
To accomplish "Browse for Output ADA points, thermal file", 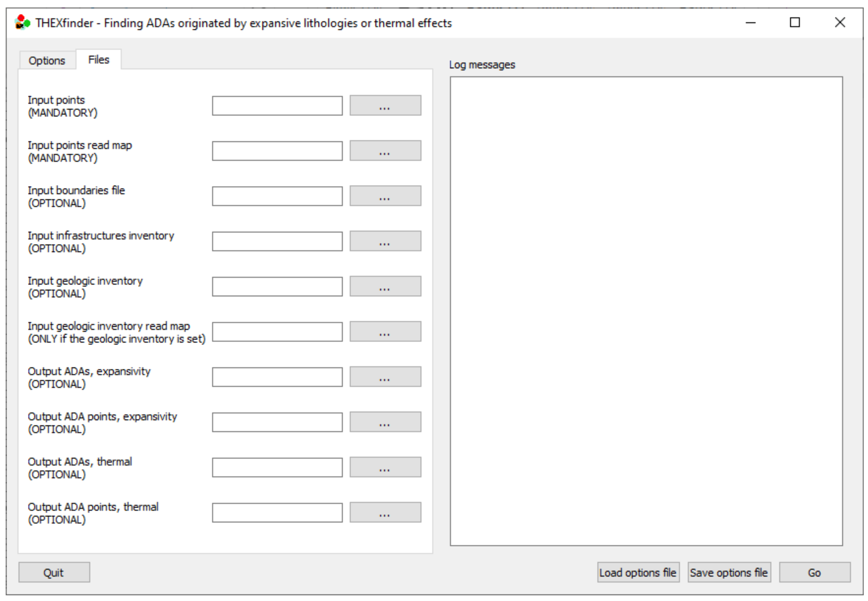I will (x=385, y=512).
